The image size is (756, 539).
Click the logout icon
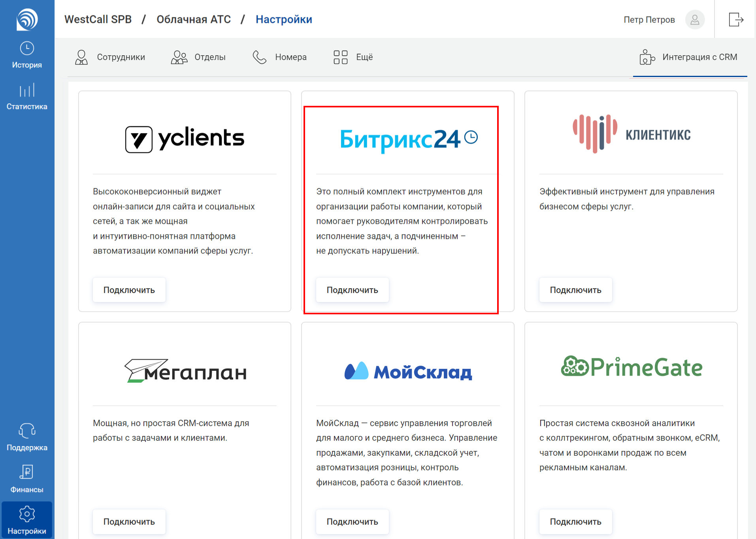[736, 19]
